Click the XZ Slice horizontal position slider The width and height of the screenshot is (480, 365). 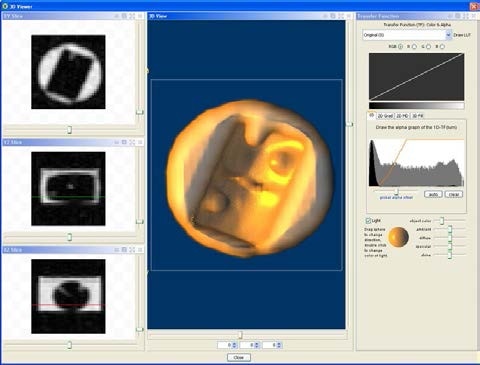(70, 345)
